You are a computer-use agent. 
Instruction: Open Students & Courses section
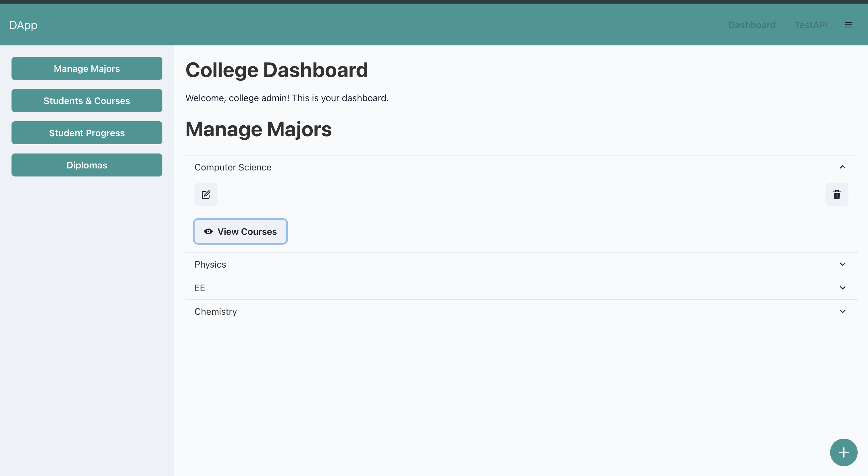click(x=87, y=101)
